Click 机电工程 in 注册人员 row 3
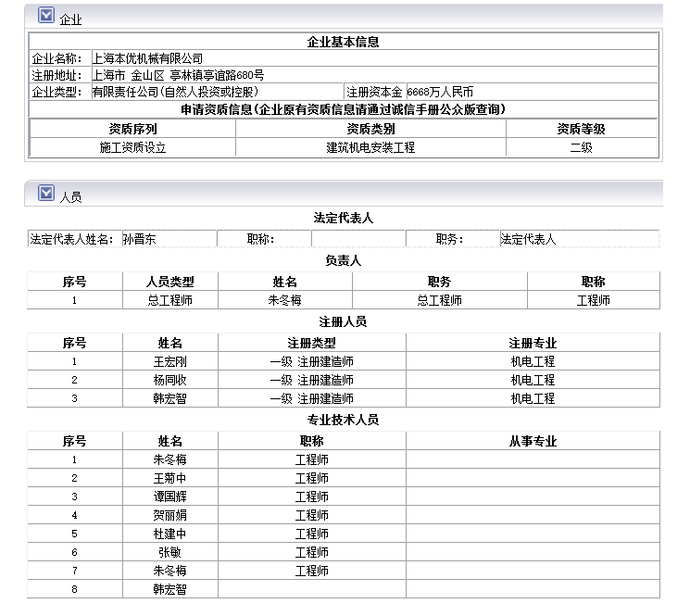 pyautogui.click(x=533, y=398)
